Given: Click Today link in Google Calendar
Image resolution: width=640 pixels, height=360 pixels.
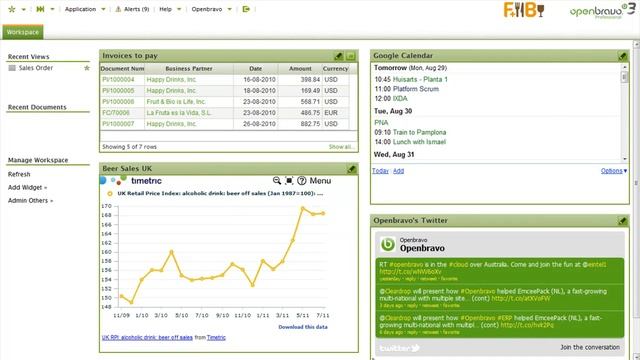Looking at the screenshot, I should tap(380, 171).
